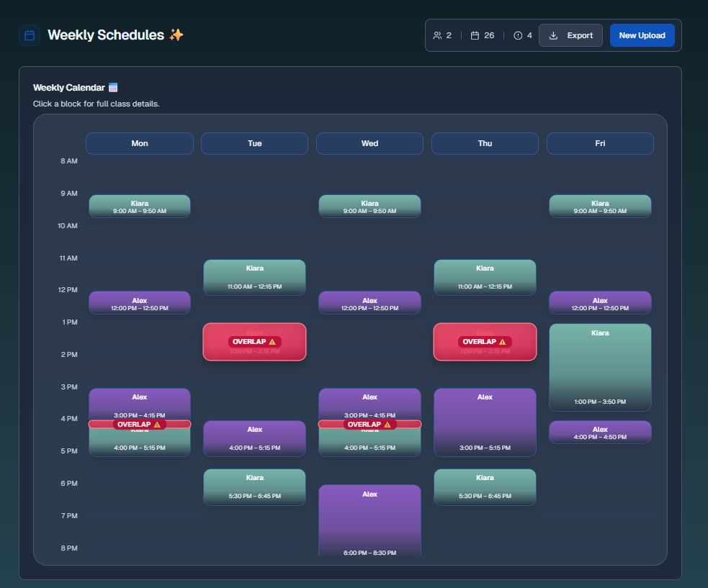This screenshot has width=708, height=588.
Task: Open Alex's Wednesday 6:00 PM – 8:30 PM block
Action: pos(369,520)
